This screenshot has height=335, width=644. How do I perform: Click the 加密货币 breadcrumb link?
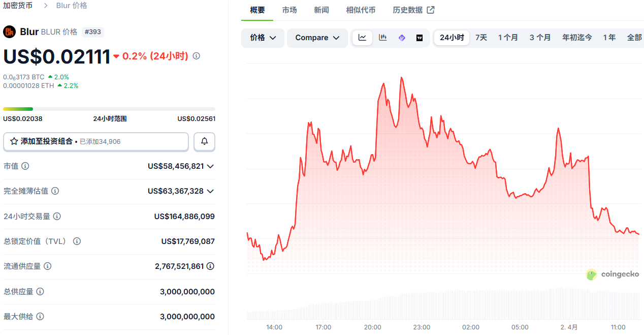click(18, 5)
